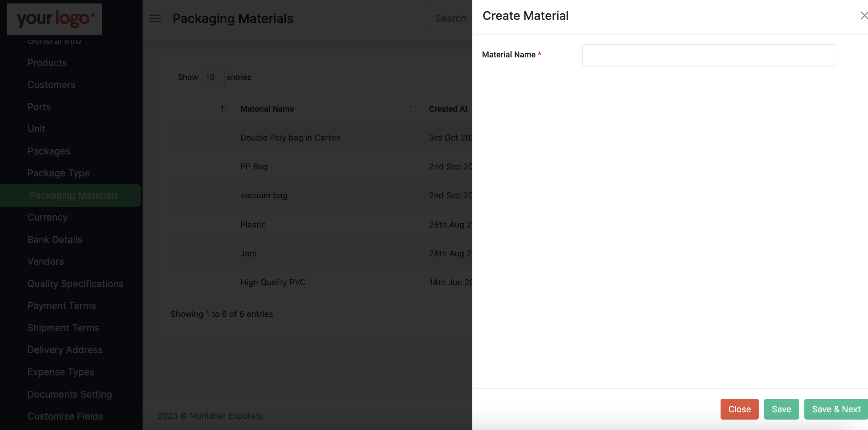Open the Documents Setting page
Viewport: 868px width, 430px height.
click(69, 394)
